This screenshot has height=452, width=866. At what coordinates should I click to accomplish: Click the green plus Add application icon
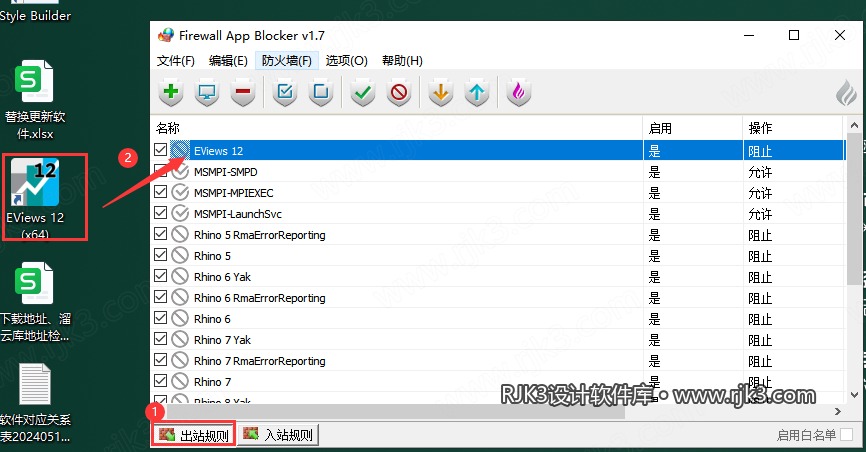click(171, 92)
